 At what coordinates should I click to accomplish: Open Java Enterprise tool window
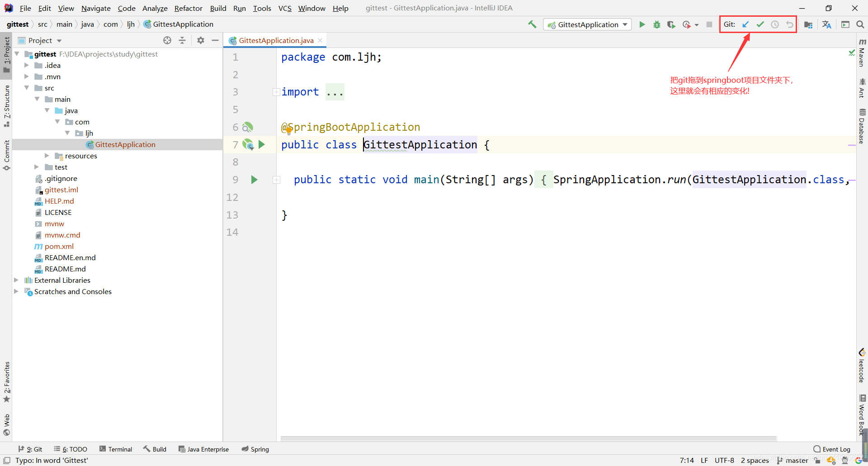204,449
